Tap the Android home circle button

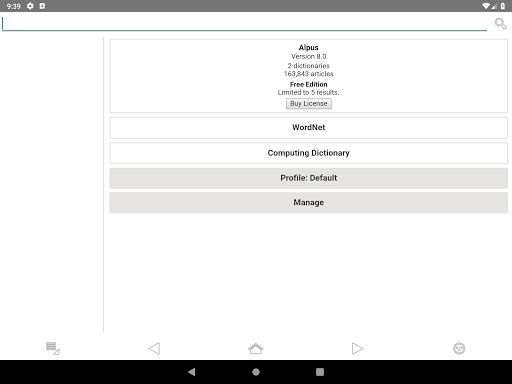pyautogui.click(x=256, y=372)
